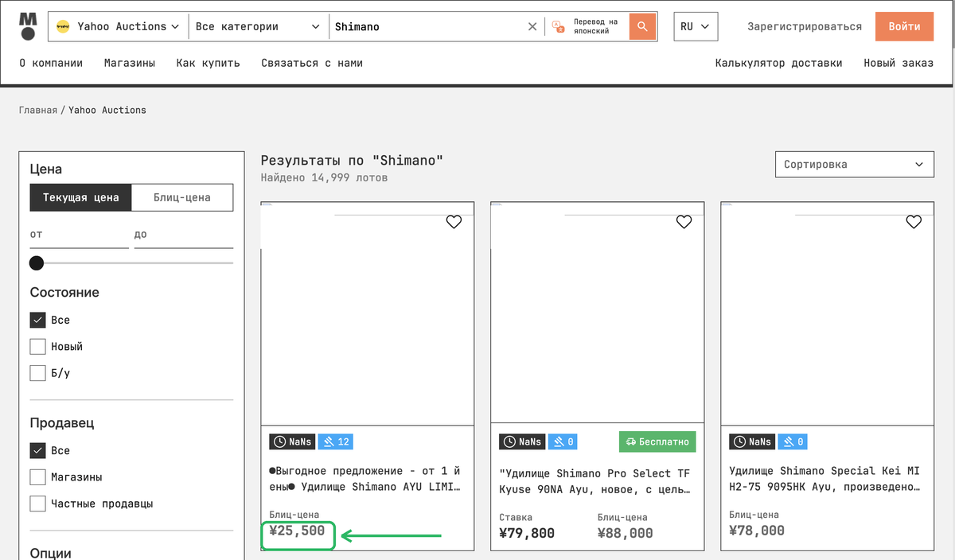955x560 pixels.
Task: Click the bid count badge showing 12
Action: [335, 441]
